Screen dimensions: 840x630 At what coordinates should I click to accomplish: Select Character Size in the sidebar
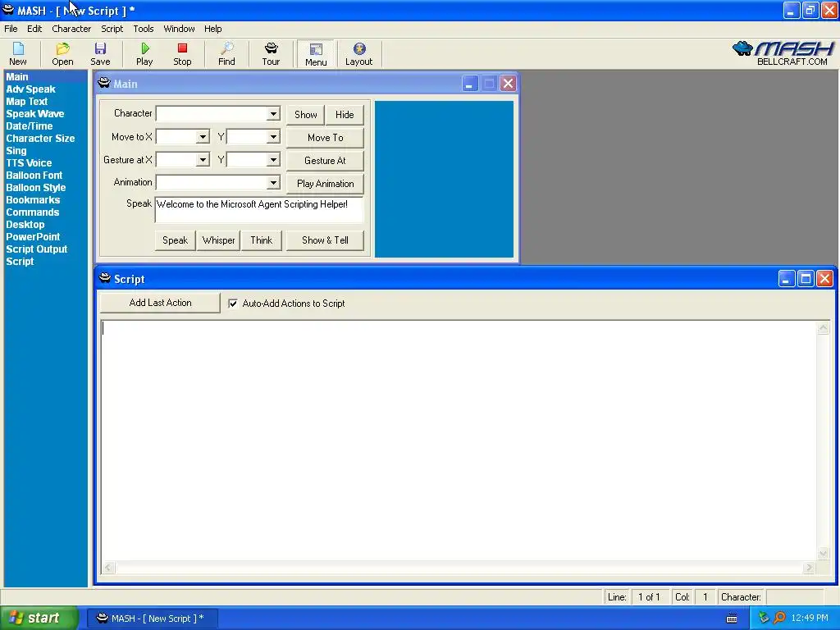40,138
